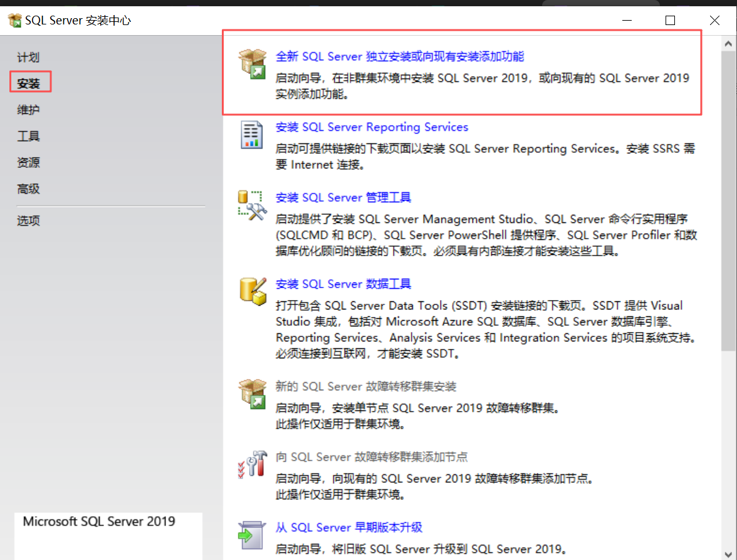Minimize the SQL Server 安装中心 window
The height and width of the screenshot is (560, 737).
pos(627,20)
